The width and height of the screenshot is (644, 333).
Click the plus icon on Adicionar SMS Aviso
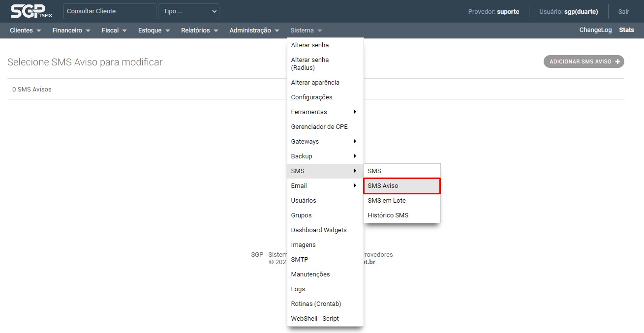coord(617,62)
